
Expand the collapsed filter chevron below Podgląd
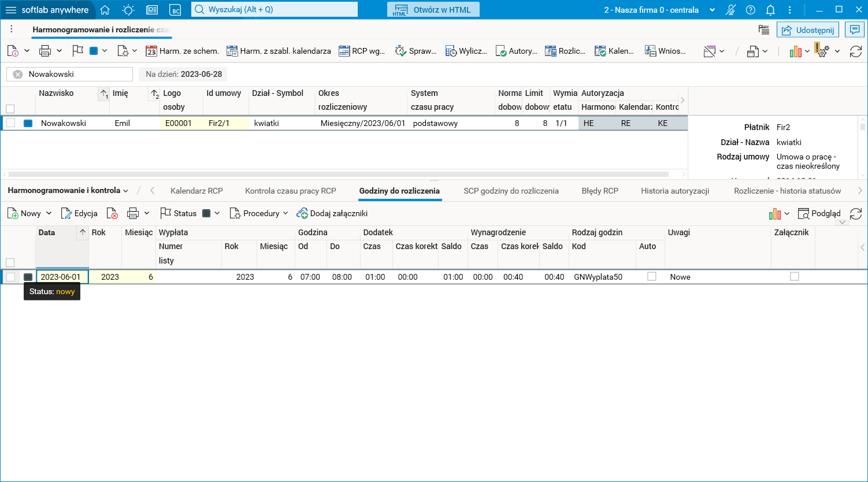click(842, 223)
